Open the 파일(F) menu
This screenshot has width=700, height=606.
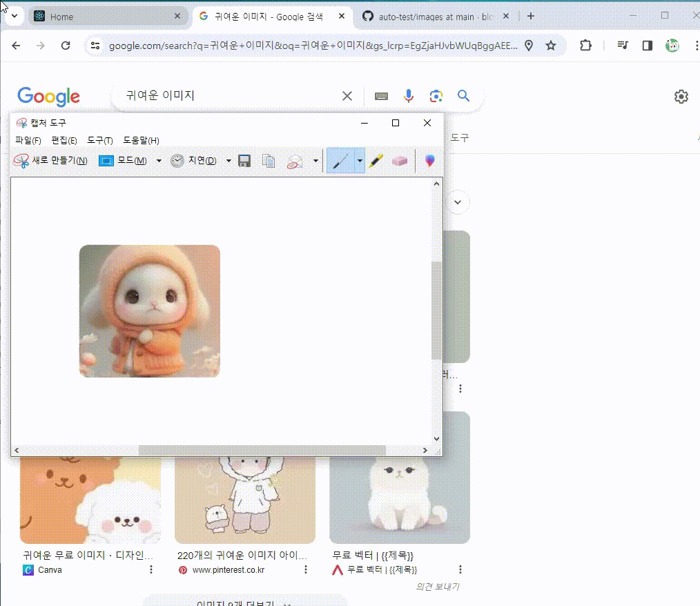pyautogui.click(x=28, y=141)
